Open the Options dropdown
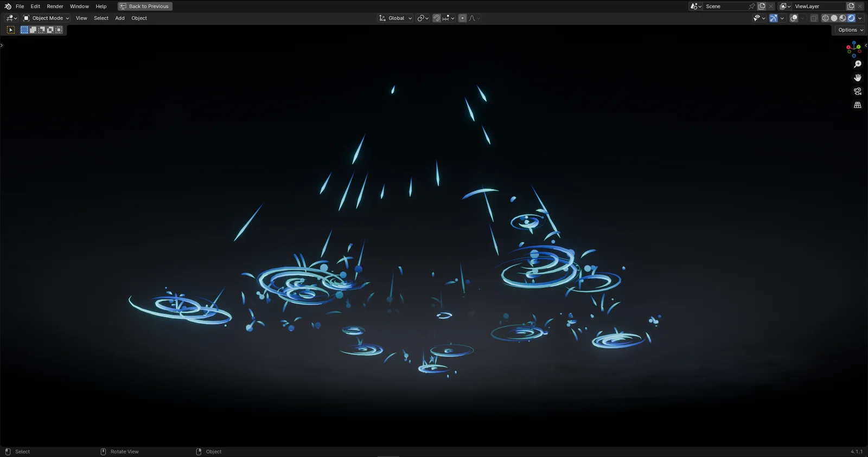This screenshot has width=868, height=457. [x=850, y=30]
